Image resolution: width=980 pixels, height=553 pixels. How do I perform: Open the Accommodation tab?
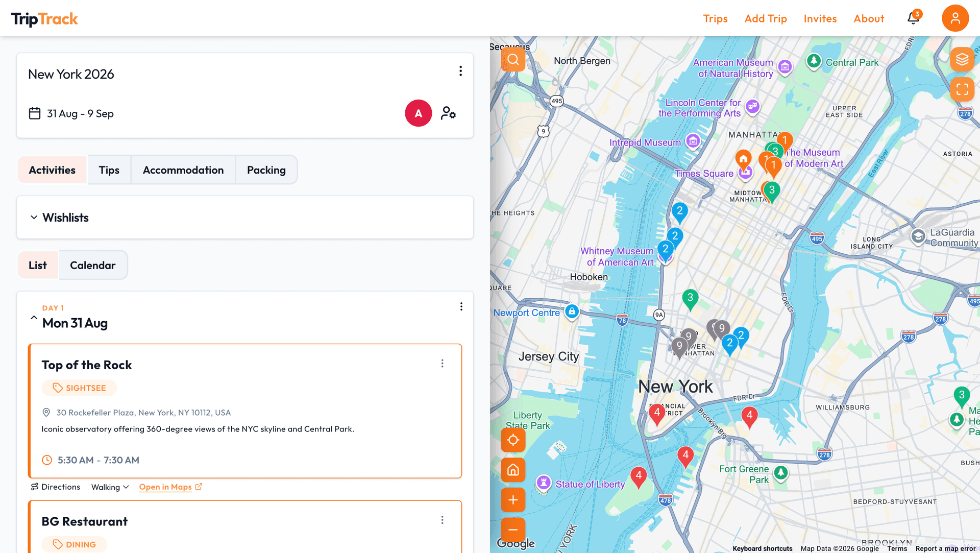point(183,170)
